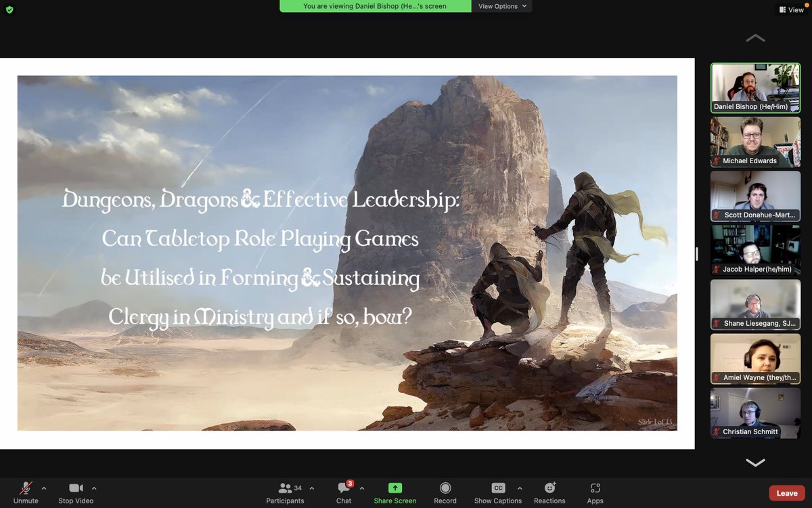812x508 pixels.
Task: Click the View layout button
Action: click(x=791, y=9)
